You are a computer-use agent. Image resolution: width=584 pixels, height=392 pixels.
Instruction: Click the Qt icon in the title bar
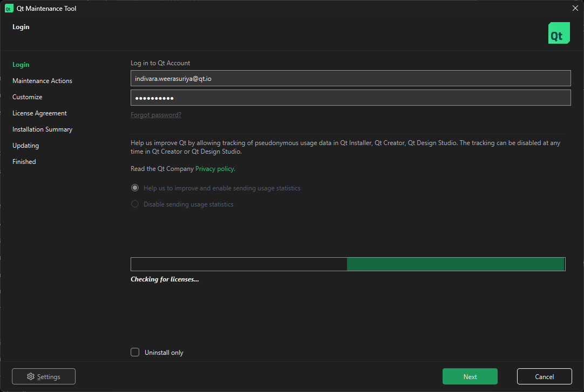click(x=9, y=8)
